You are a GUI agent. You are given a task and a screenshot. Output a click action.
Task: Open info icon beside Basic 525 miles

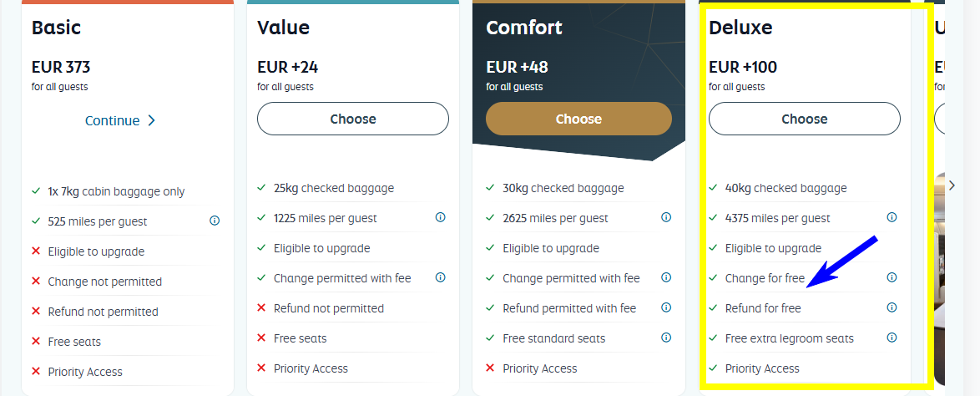pyautogui.click(x=215, y=221)
